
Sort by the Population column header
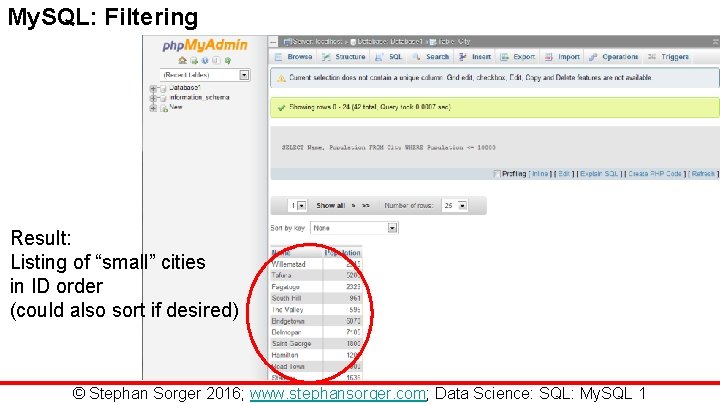343,253
